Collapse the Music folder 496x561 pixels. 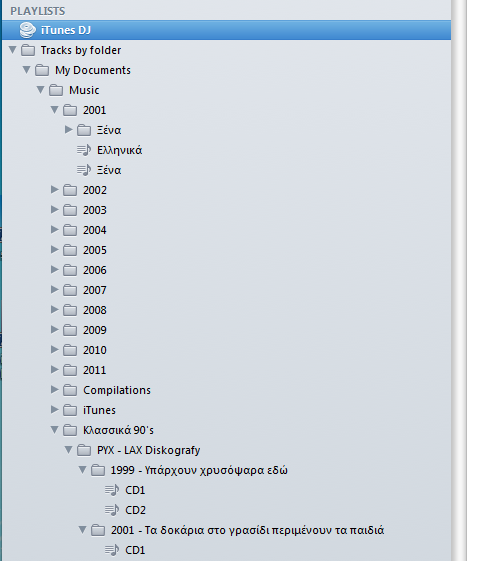click(x=40, y=90)
